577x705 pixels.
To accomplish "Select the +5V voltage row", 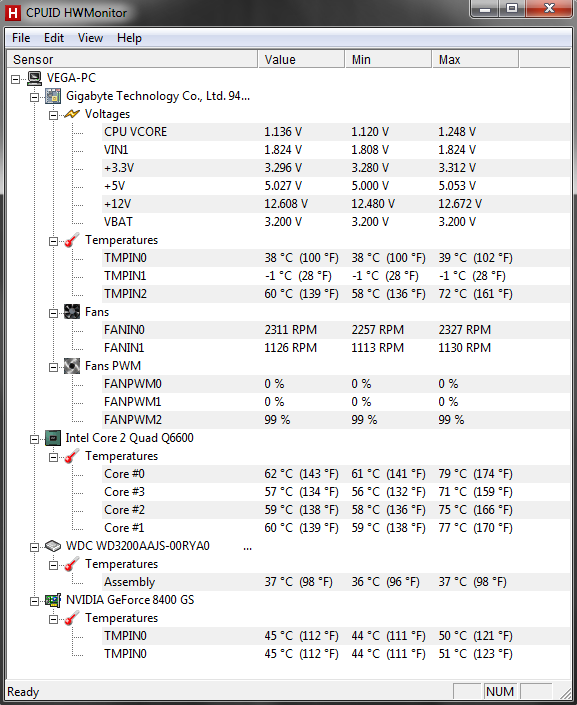I will (x=336, y=186).
